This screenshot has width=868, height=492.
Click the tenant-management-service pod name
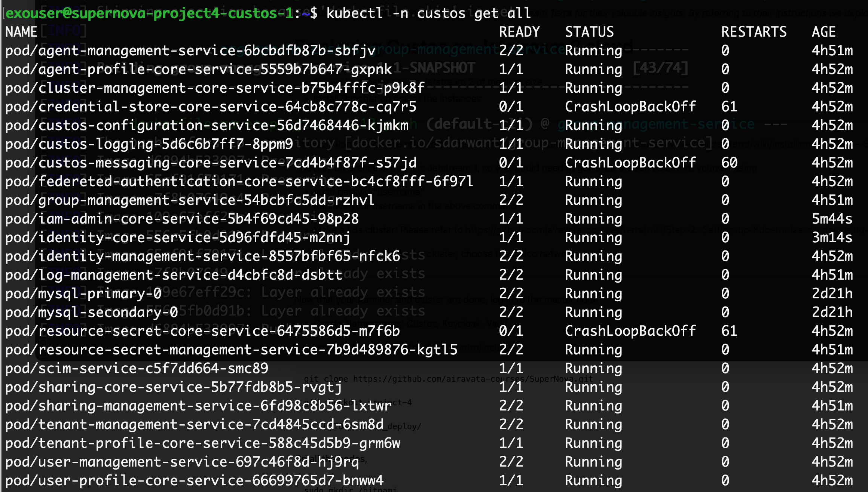pyautogui.click(x=194, y=424)
